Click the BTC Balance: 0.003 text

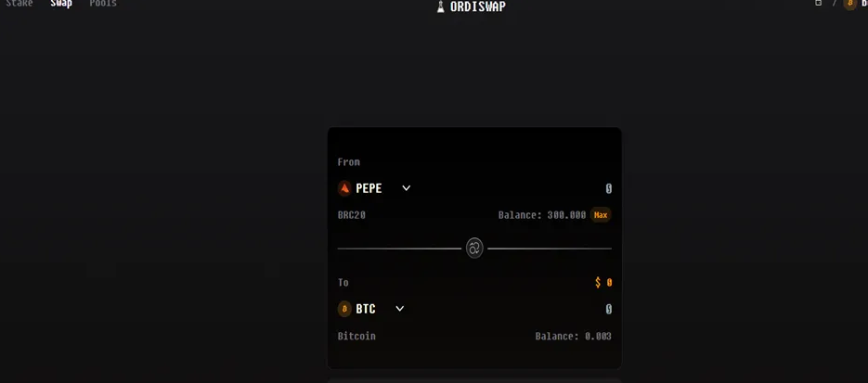tap(573, 337)
